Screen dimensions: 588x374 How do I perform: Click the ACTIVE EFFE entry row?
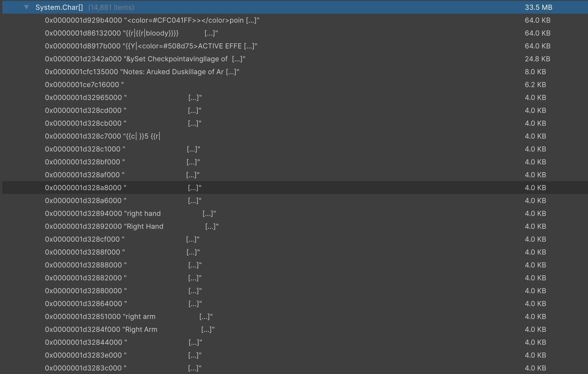click(151, 46)
